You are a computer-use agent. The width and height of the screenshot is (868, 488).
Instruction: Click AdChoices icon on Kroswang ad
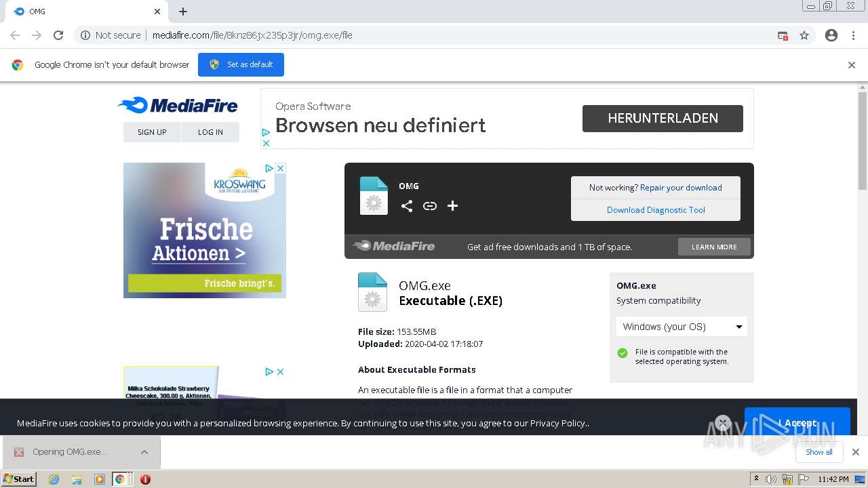(269, 168)
